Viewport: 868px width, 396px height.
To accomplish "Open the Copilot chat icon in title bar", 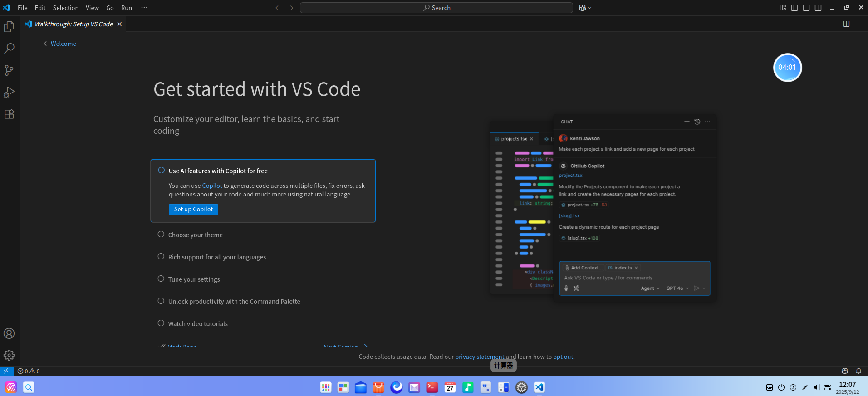I will pyautogui.click(x=582, y=8).
